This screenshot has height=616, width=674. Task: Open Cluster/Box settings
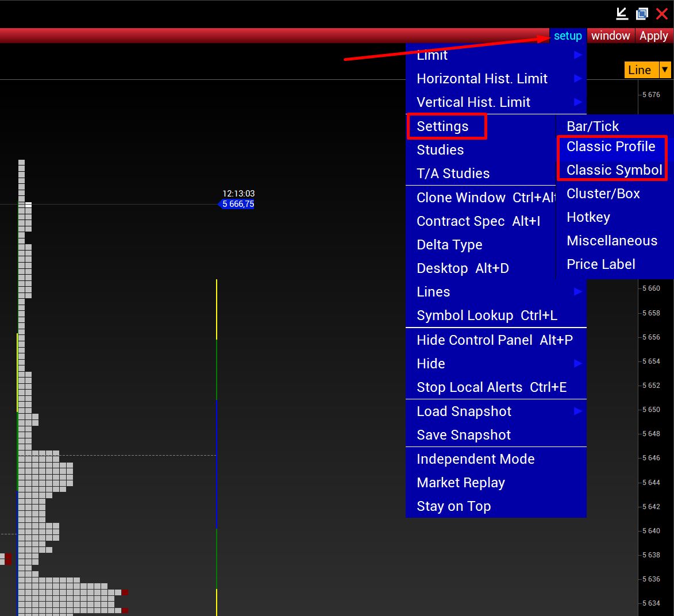603,194
